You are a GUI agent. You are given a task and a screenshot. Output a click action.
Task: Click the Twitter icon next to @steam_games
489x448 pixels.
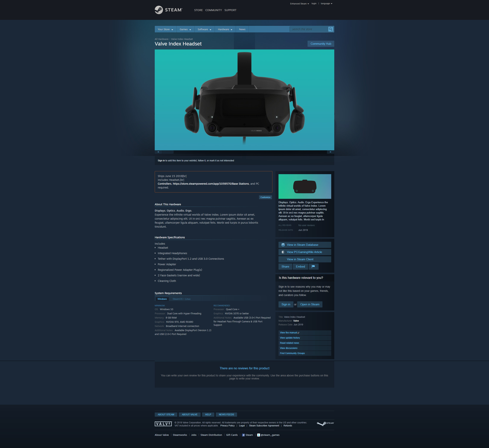point(259,435)
